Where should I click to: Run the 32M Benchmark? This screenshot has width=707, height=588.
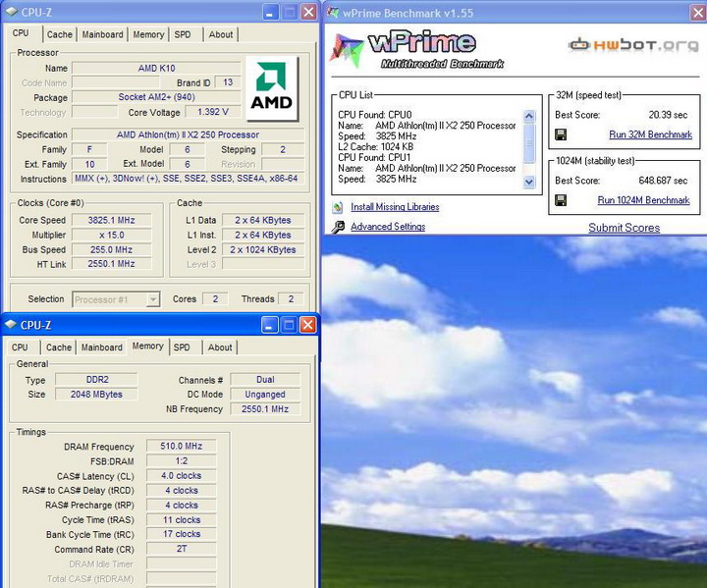(650, 134)
